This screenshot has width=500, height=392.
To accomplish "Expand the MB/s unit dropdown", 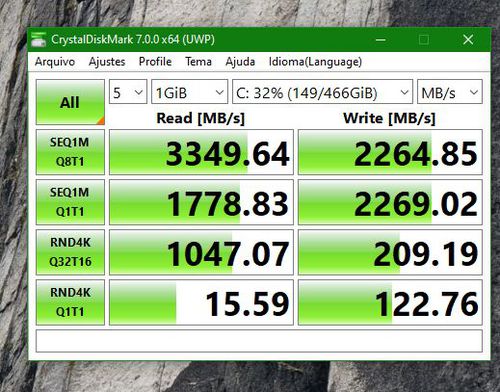I will point(450,92).
